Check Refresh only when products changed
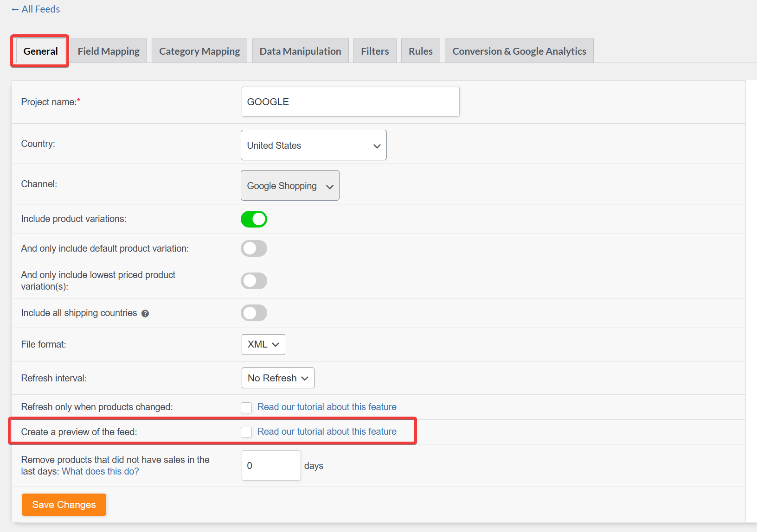The image size is (757, 532). [246, 407]
